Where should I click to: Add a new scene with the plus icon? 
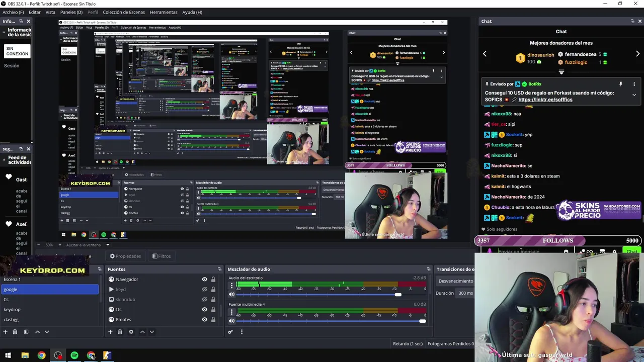coord(5,332)
